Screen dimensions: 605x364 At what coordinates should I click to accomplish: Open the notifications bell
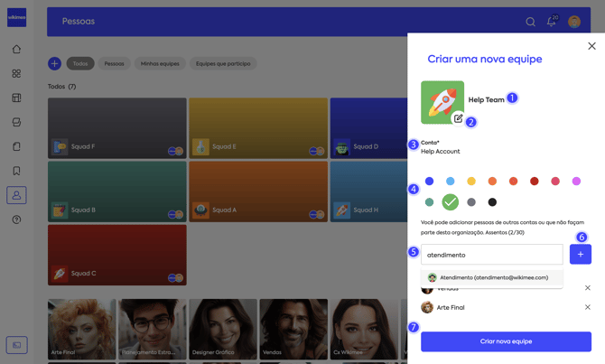(551, 22)
